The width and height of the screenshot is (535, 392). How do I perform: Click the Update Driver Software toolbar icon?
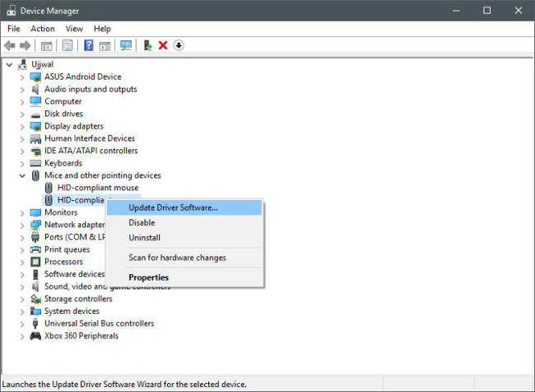point(147,45)
